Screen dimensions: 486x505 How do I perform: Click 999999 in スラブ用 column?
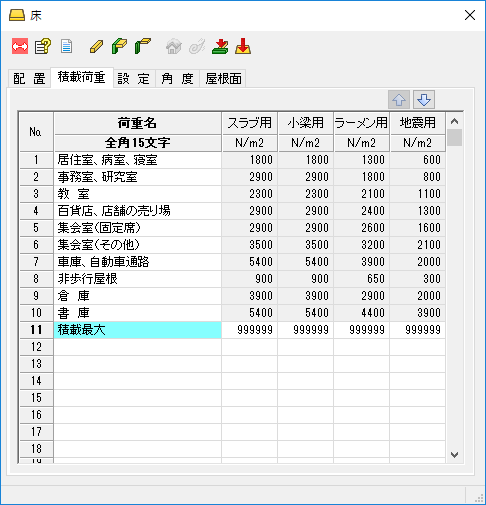[250, 330]
